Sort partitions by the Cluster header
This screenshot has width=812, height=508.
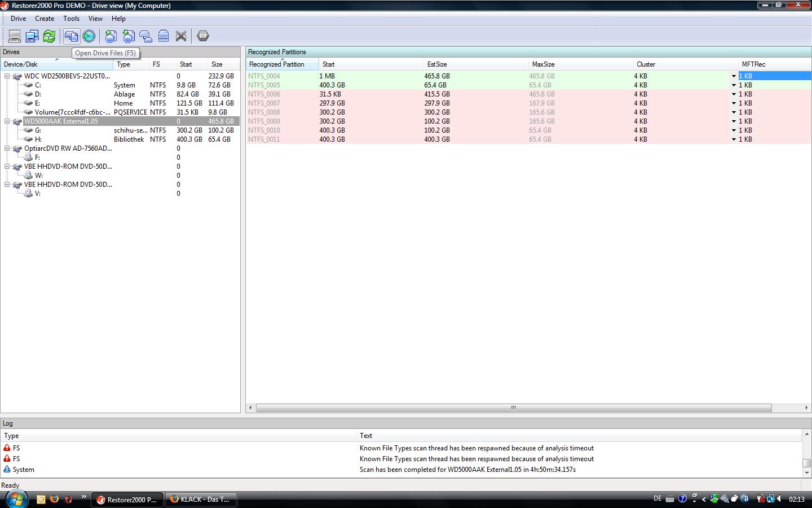tap(686, 64)
